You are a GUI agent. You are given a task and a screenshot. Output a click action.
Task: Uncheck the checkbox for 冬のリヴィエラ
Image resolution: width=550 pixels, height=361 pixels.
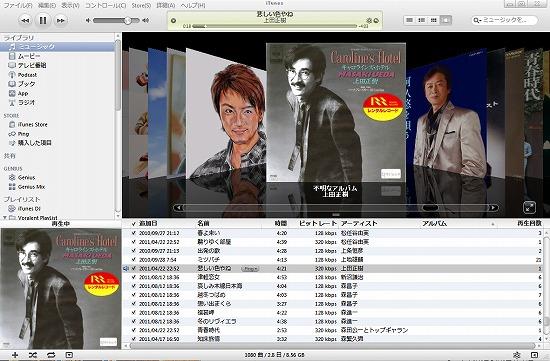click(x=133, y=321)
